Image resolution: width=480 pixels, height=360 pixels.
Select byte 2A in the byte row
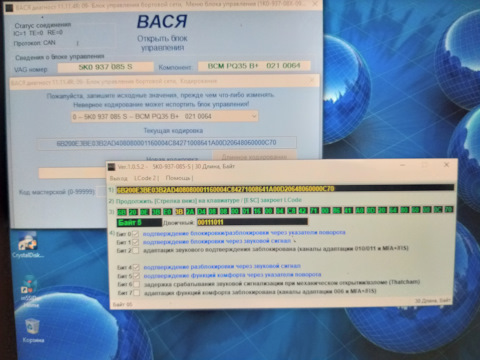click(190, 212)
